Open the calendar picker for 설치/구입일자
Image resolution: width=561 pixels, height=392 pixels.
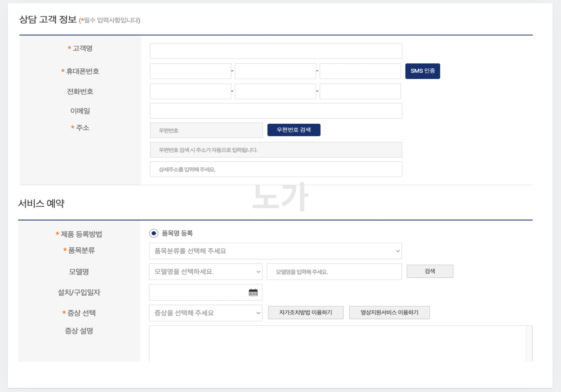click(253, 292)
